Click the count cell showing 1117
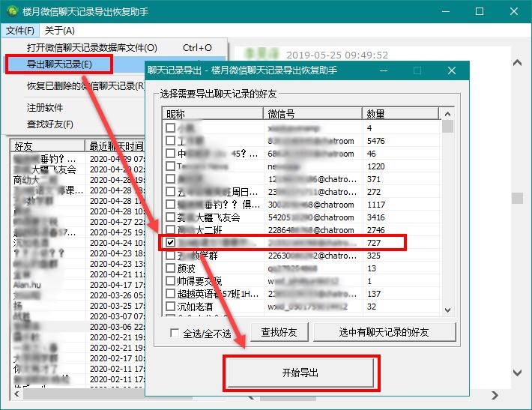The height and width of the screenshot is (410, 532). pyautogui.click(x=376, y=205)
